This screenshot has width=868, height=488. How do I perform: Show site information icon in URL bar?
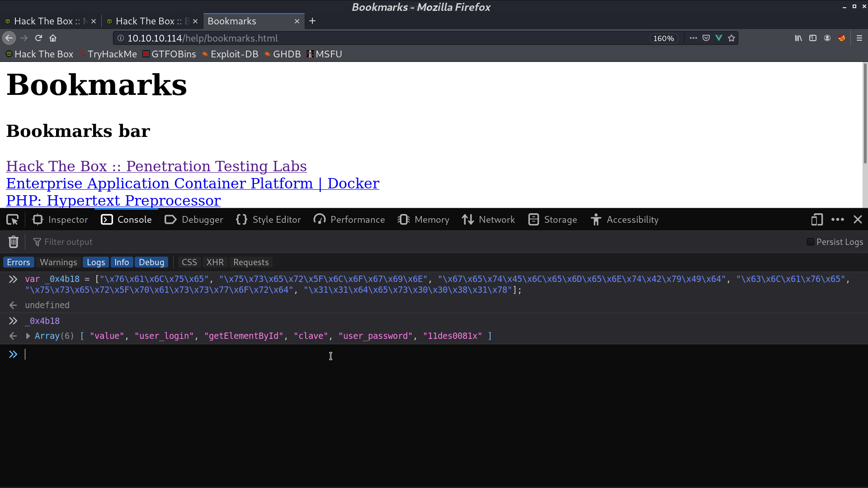coord(121,38)
